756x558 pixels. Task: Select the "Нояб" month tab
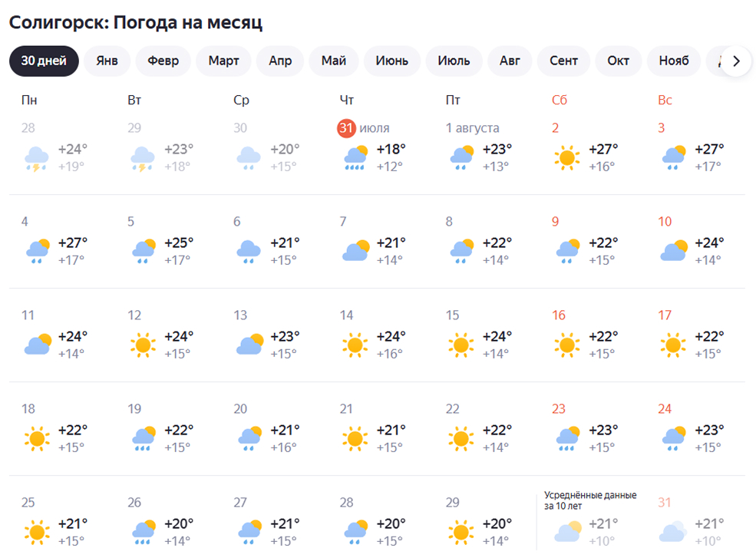(674, 61)
